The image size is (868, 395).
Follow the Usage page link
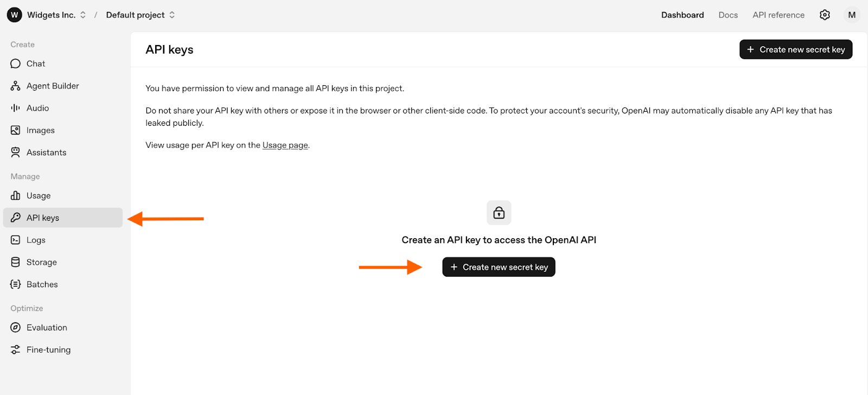285,145
